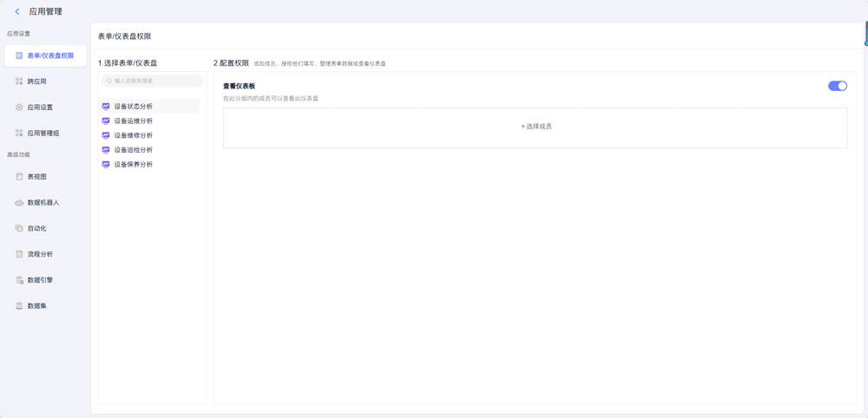868x418 pixels.
Task: Toggle the 查看仪表板 permission switch
Action: click(837, 86)
